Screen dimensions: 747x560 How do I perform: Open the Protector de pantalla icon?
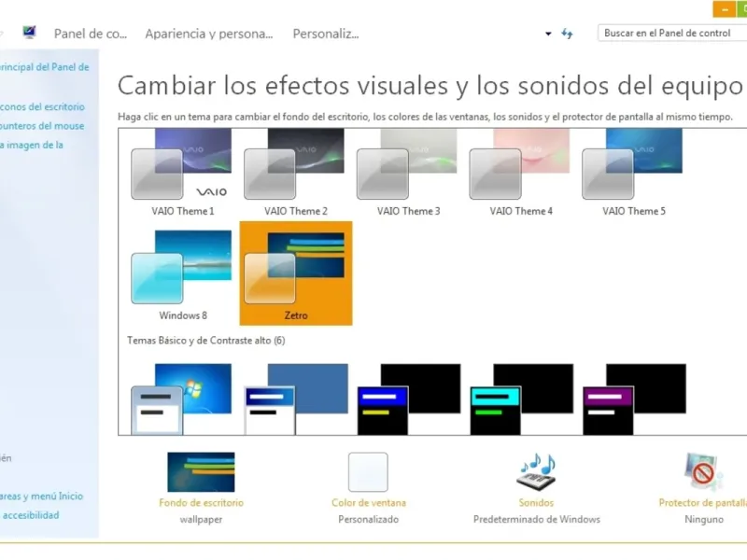coord(703,472)
